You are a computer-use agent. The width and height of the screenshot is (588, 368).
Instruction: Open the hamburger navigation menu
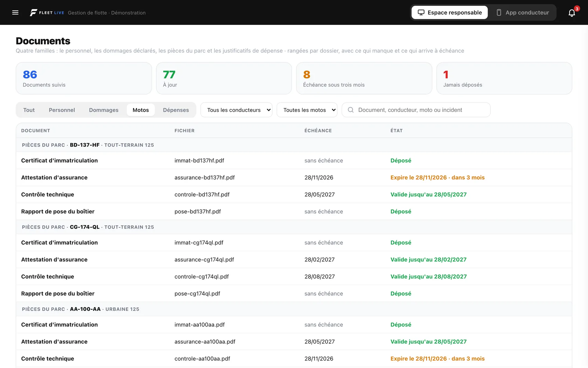(x=15, y=12)
